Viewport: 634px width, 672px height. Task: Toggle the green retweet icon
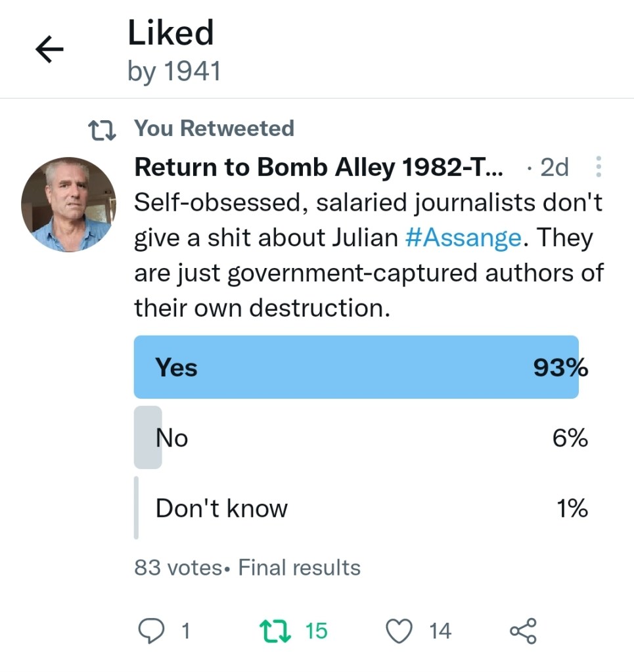point(271,631)
